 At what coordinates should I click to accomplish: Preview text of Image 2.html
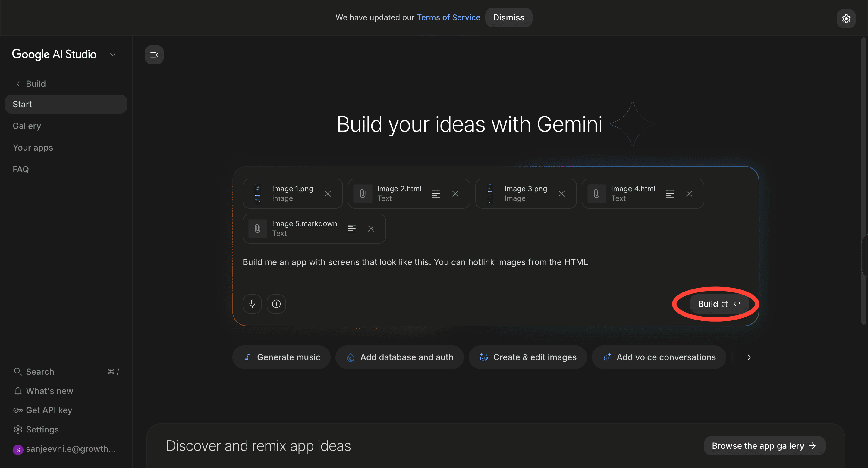point(436,194)
